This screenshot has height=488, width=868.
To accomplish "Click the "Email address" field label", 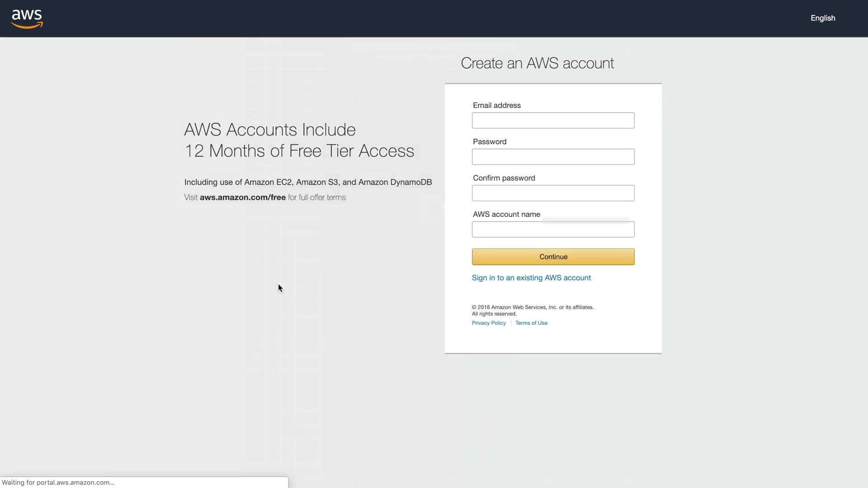I will pyautogui.click(x=496, y=105).
